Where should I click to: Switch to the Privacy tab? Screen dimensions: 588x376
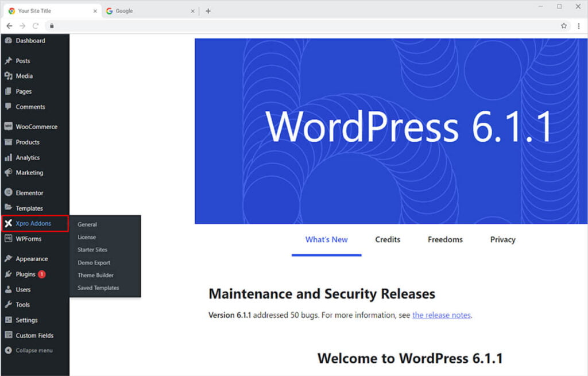[x=502, y=239]
